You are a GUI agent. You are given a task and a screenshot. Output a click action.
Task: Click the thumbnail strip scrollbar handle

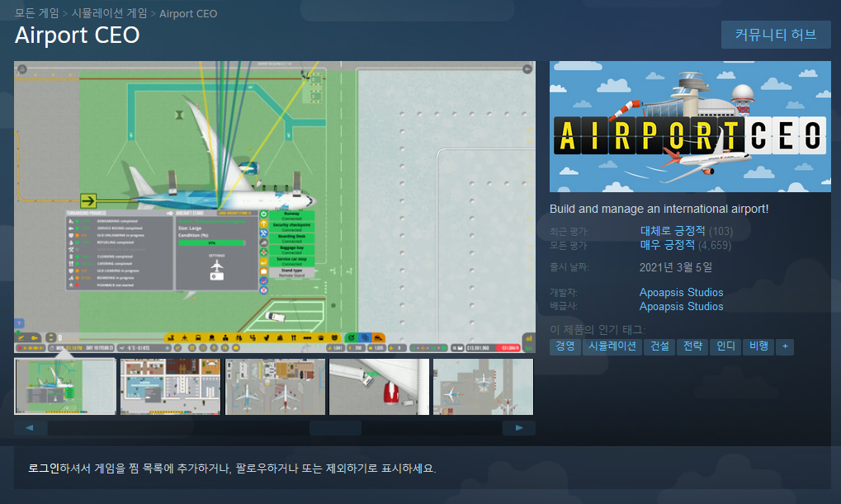335,428
